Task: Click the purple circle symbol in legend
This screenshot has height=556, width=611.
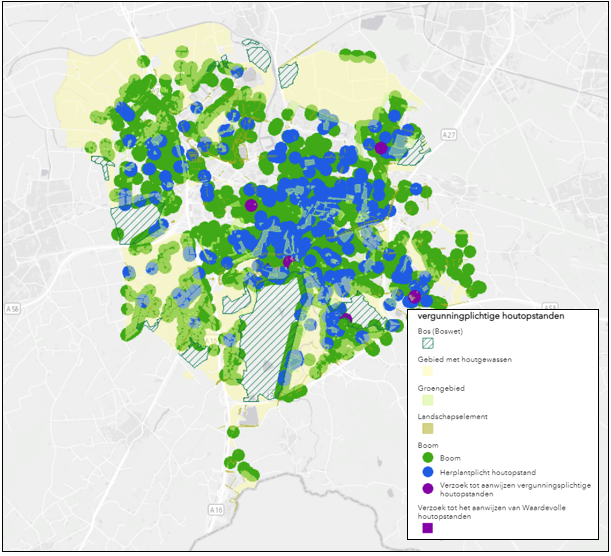Action: coord(428,489)
